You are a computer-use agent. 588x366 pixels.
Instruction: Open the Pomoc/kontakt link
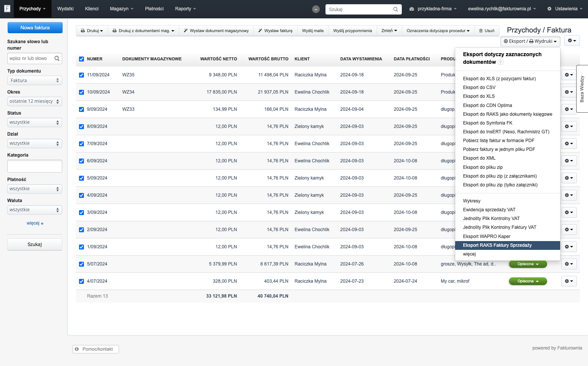96,349
